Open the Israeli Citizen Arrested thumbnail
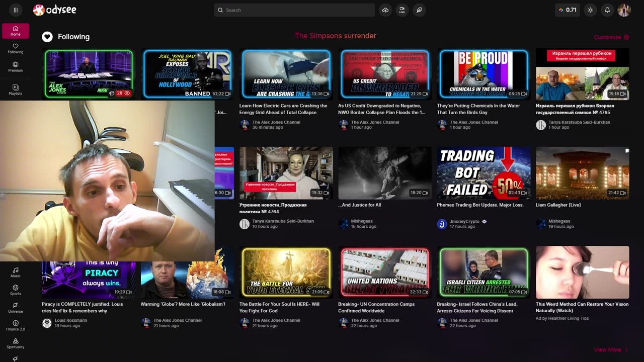 [484, 272]
